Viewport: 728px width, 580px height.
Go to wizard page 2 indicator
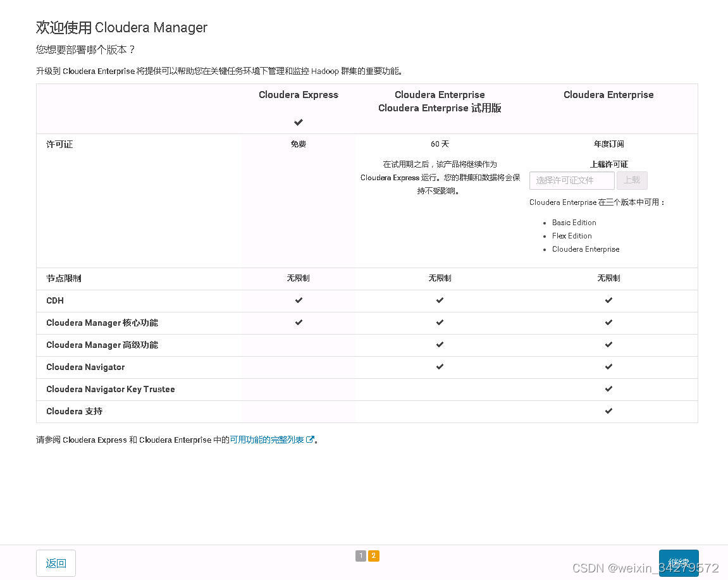point(374,556)
